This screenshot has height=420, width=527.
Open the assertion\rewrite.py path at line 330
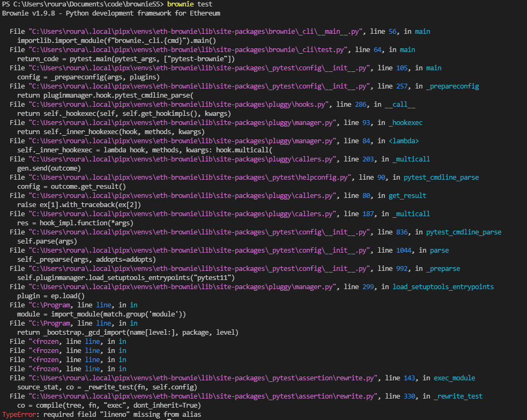(x=203, y=396)
